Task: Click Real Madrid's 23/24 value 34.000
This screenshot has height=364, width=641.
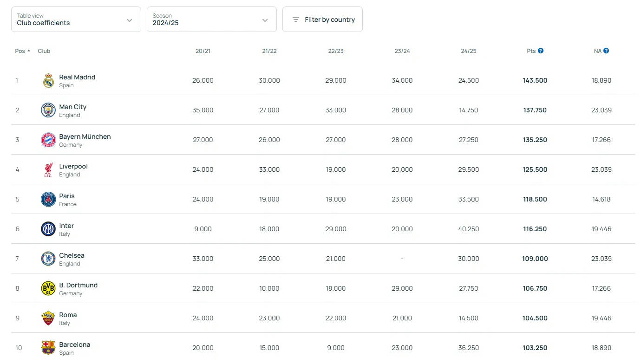Action: pyautogui.click(x=402, y=80)
